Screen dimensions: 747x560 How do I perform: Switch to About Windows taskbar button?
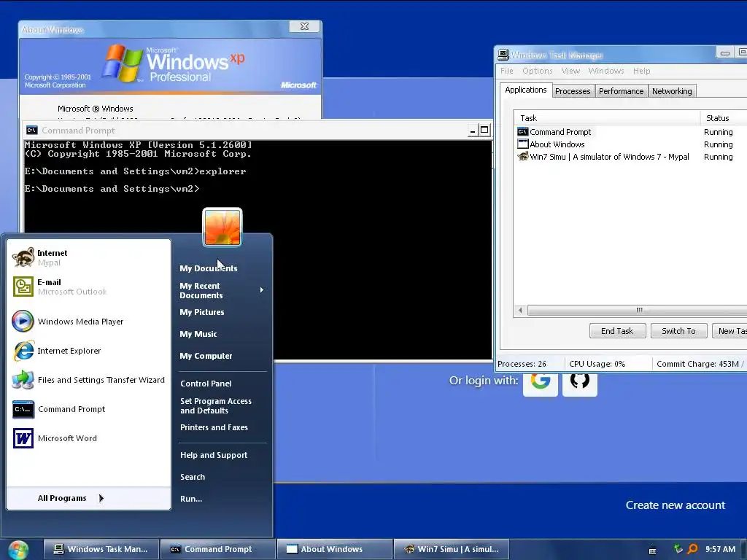[x=335, y=549]
